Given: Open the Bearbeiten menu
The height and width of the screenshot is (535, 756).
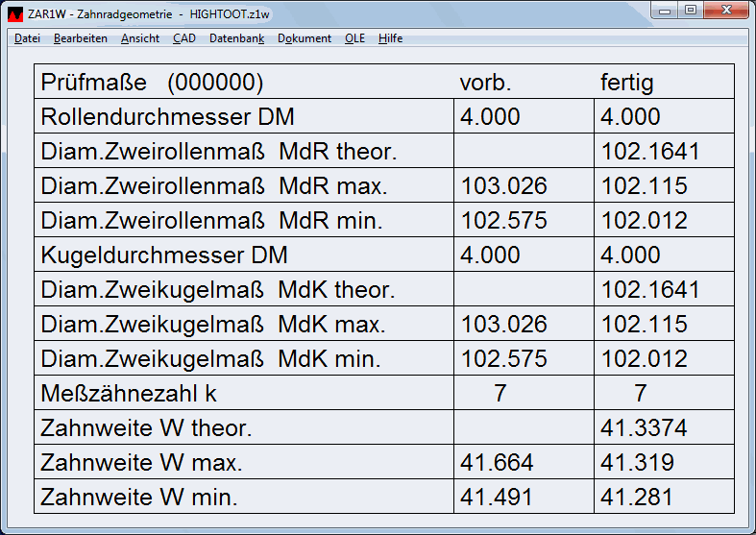Looking at the screenshot, I should pyautogui.click(x=81, y=38).
